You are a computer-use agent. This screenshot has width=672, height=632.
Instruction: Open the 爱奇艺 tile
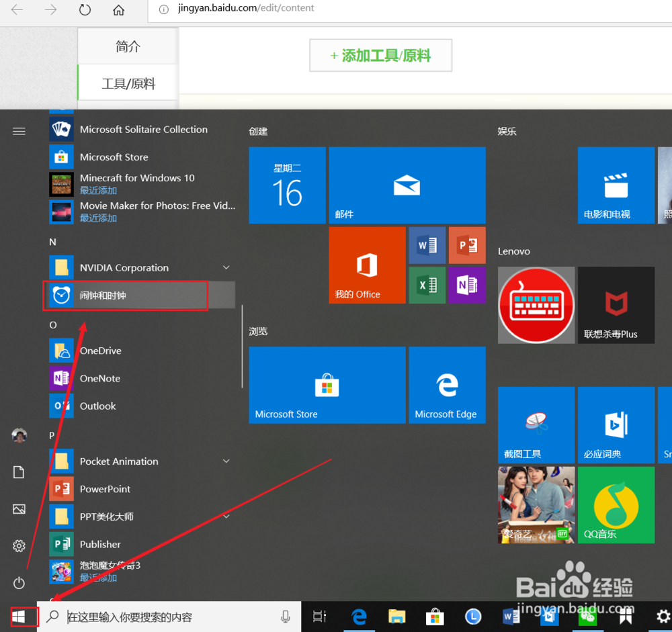(x=536, y=505)
